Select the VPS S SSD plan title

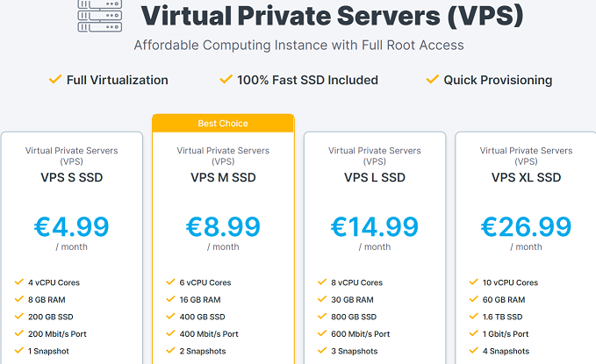72,177
